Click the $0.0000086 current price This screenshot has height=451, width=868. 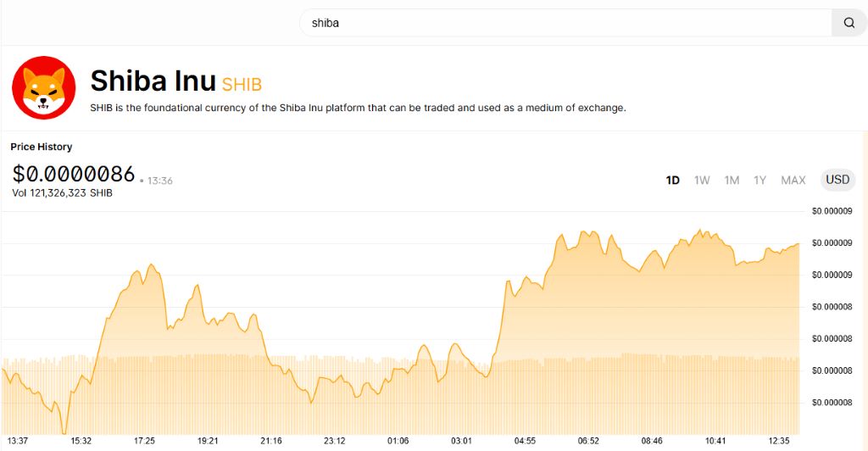click(74, 174)
